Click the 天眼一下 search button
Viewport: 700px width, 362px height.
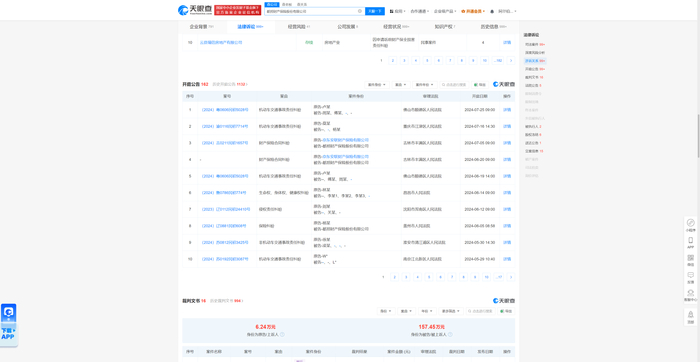pyautogui.click(x=375, y=11)
